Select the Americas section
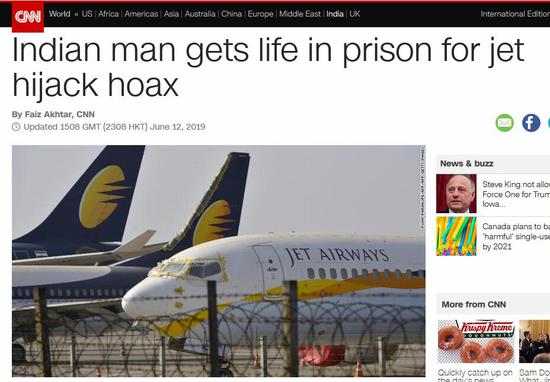This screenshot has height=382, width=550. tap(141, 14)
